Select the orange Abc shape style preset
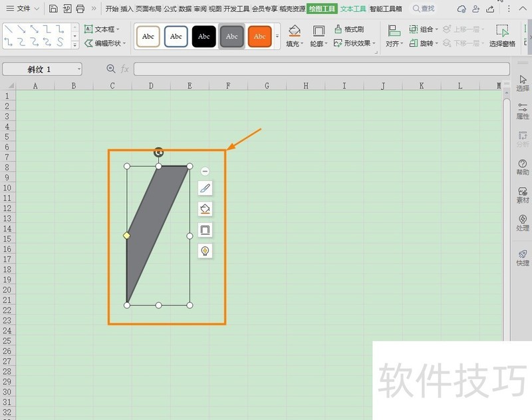Image resolution: width=532 pixels, height=420 pixels. click(259, 37)
